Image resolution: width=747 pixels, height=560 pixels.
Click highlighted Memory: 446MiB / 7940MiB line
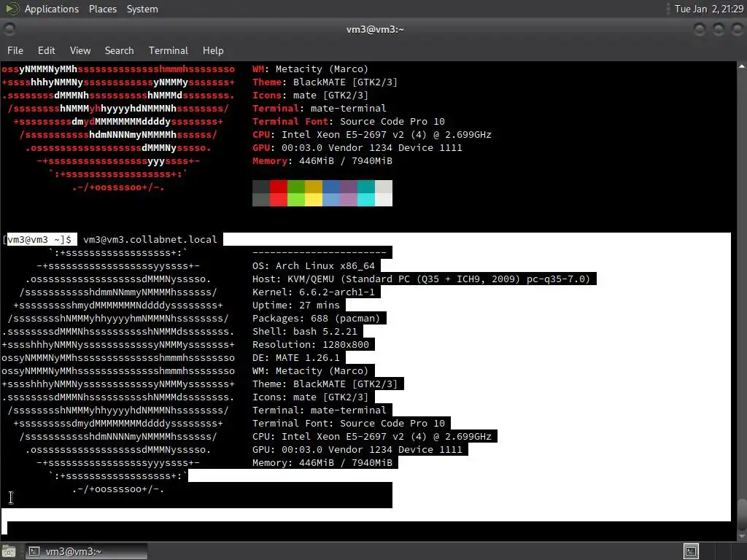point(322,463)
